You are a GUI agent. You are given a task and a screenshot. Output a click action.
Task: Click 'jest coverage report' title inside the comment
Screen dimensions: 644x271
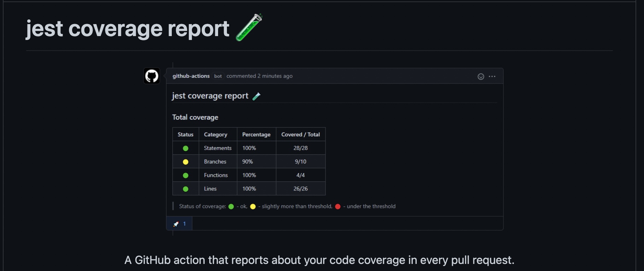(x=210, y=96)
